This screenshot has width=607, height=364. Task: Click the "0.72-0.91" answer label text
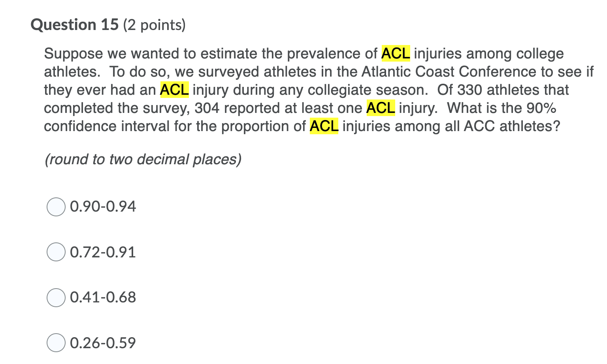(103, 252)
